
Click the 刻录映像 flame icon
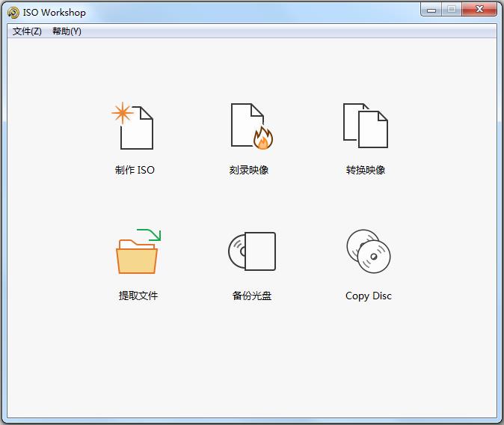pyautogui.click(x=252, y=126)
